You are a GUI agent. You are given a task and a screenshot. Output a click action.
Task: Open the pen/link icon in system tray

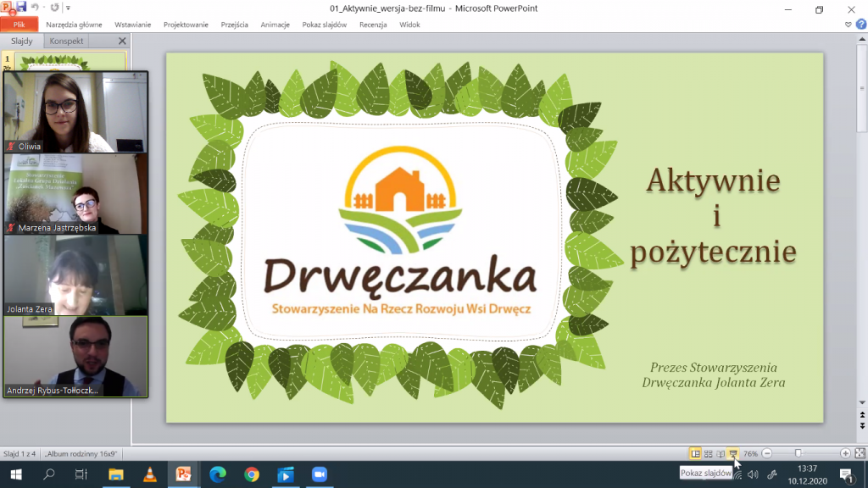(772, 474)
